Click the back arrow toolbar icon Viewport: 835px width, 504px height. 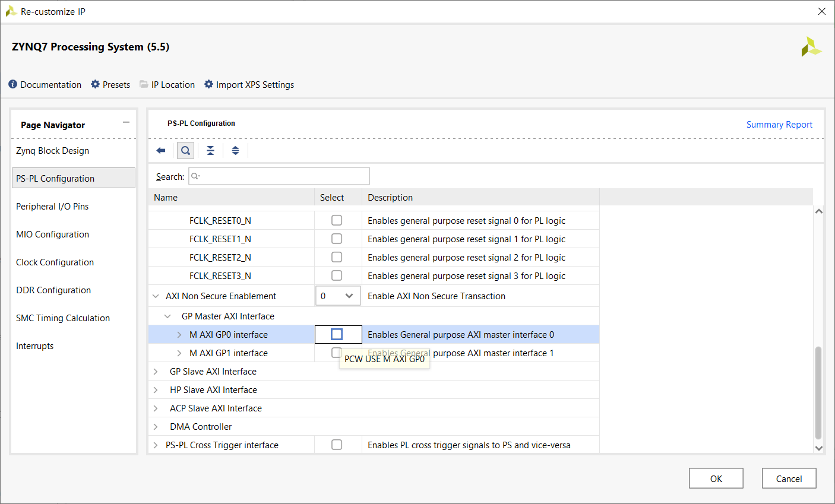pos(160,151)
